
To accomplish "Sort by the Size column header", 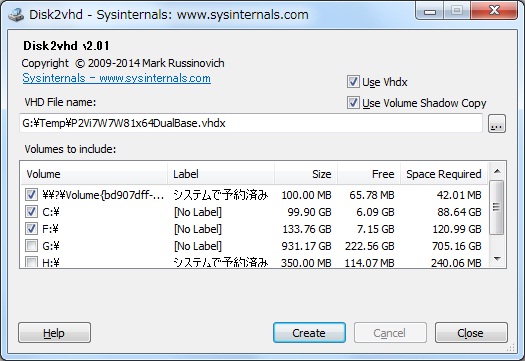I will pyautogui.click(x=306, y=174).
